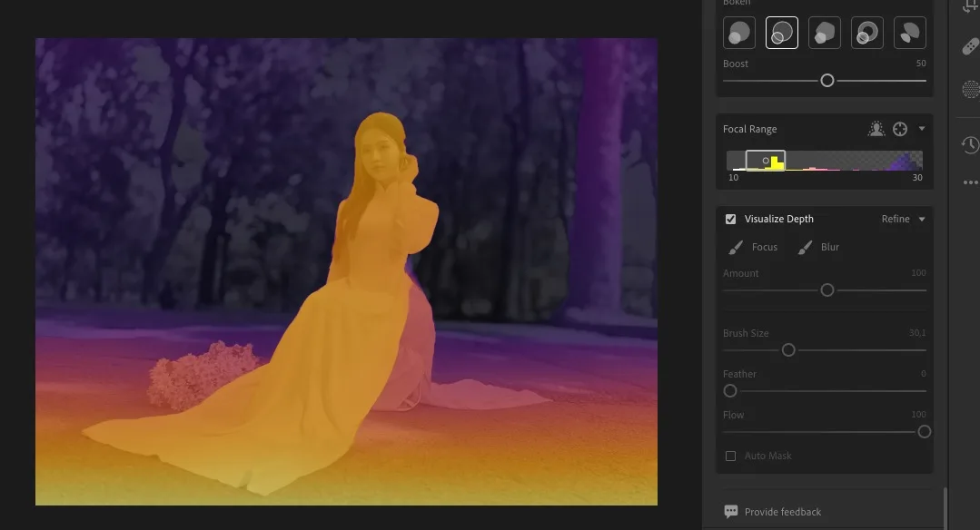The height and width of the screenshot is (530, 980).
Task: Open the Masking tool with the dotted circle icon
Action: click(971, 89)
